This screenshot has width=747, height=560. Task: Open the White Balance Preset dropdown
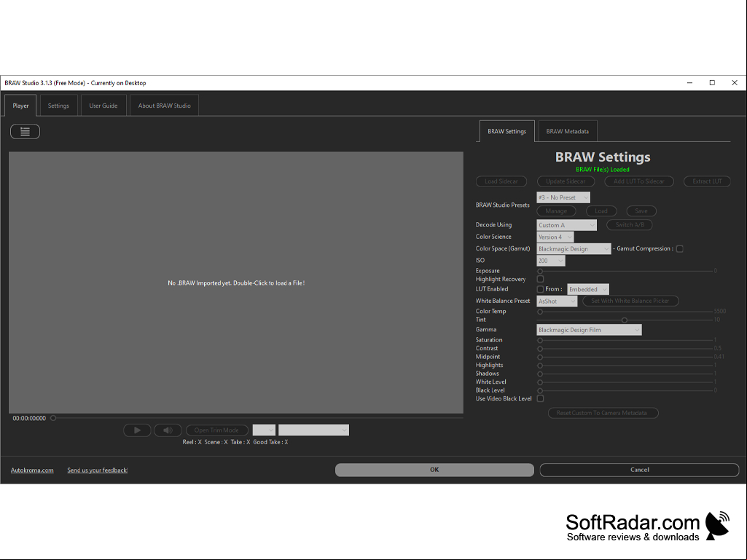coord(557,301)
